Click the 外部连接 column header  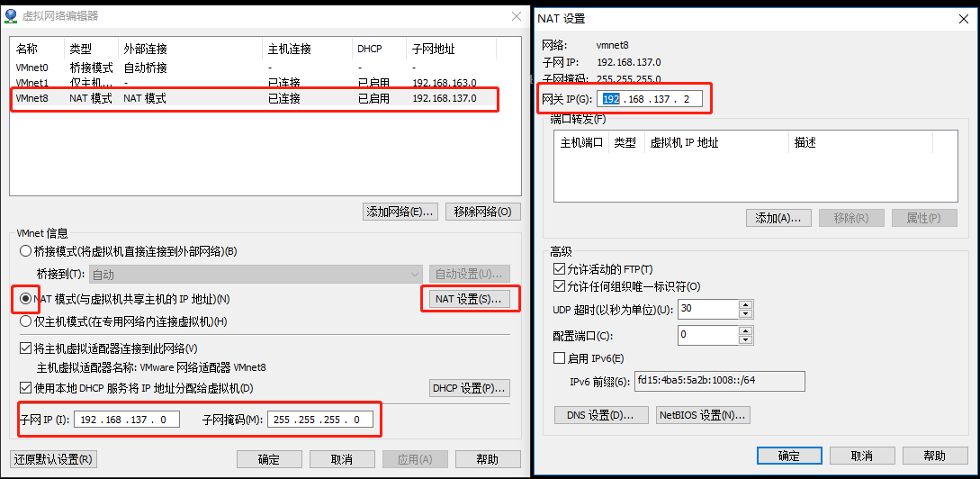coord(191,49)
